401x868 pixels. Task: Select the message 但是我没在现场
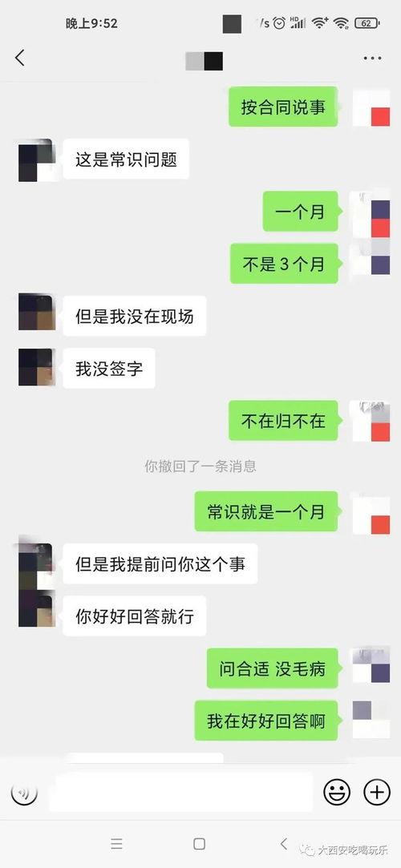(x=135, y=316)
